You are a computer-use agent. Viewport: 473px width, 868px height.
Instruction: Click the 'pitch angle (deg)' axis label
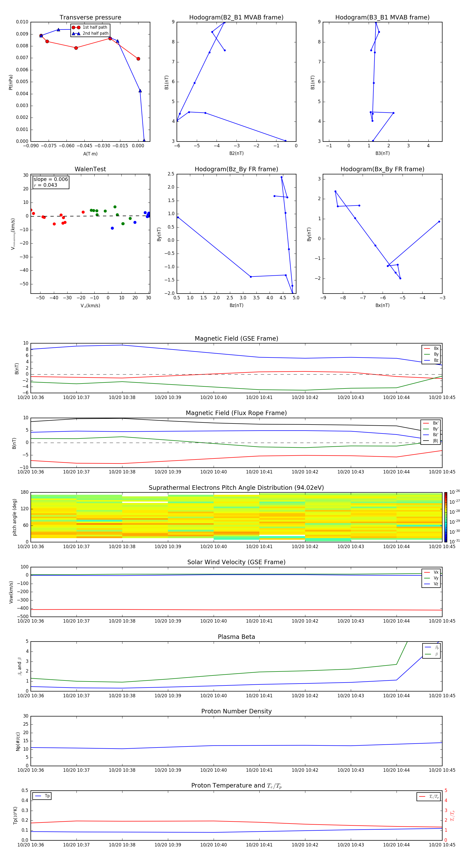[x=14, y=517]
